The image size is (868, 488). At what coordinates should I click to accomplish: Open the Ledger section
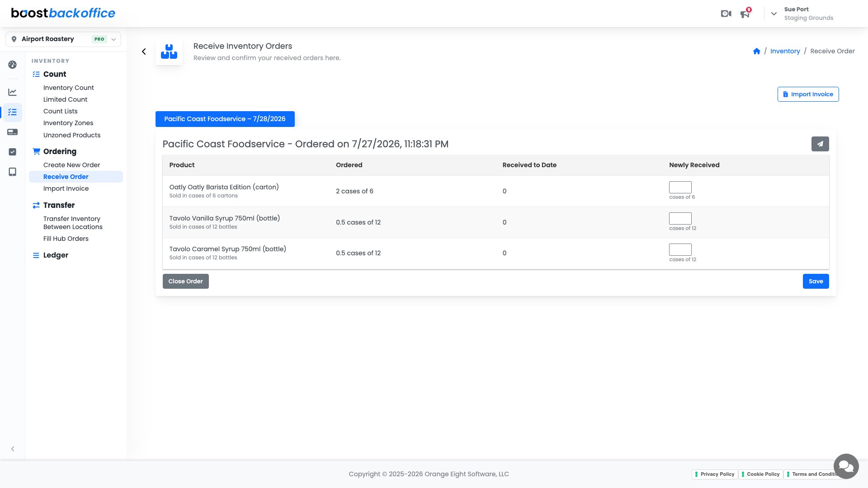[x=56, y=255]
